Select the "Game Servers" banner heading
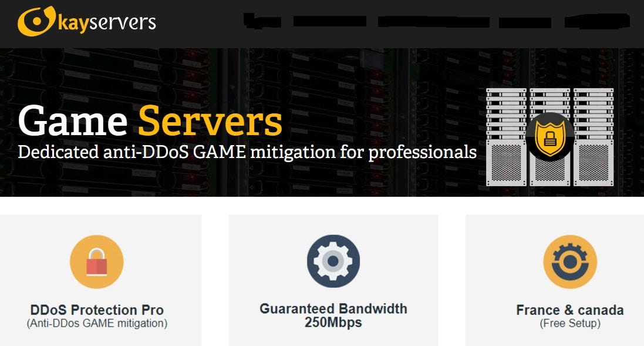Image resolution: width=644 pixels, height=346 pixels. tap(150, 120)
